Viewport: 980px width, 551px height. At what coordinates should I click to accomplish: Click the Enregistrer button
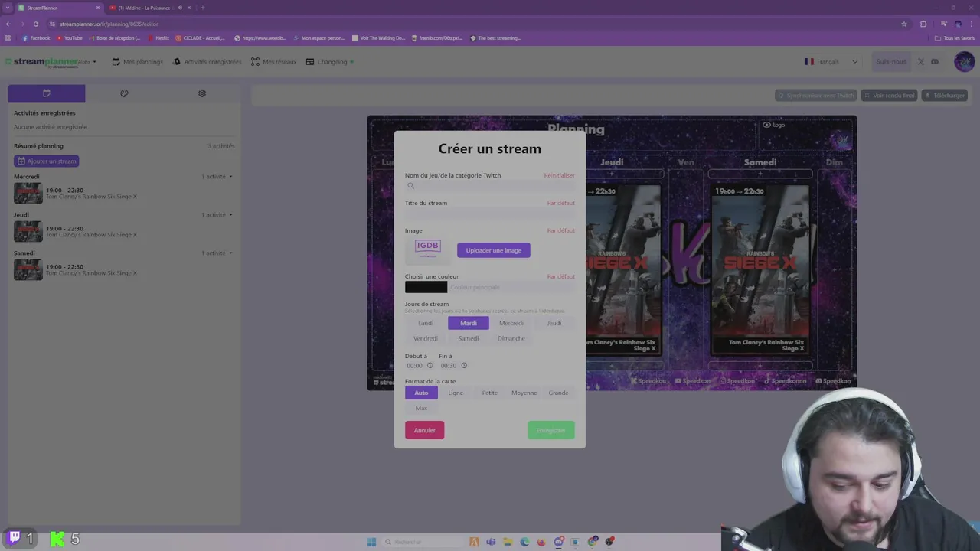(x=551, y=430)
